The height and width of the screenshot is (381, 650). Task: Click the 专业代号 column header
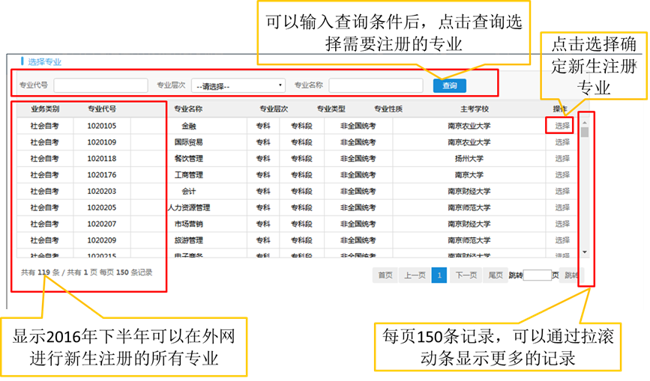(x=102, y=109)
